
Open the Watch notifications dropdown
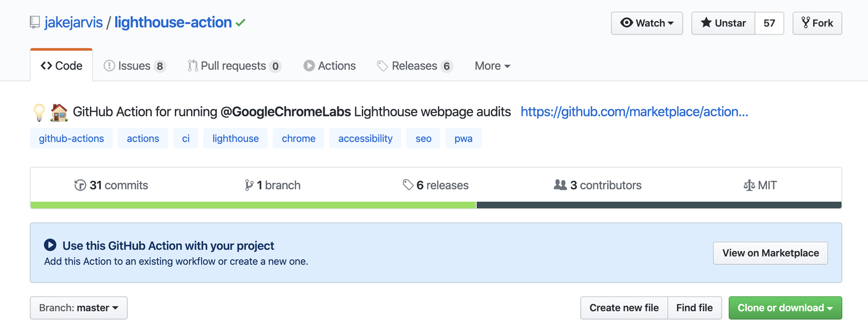click(x=647, y=23)
